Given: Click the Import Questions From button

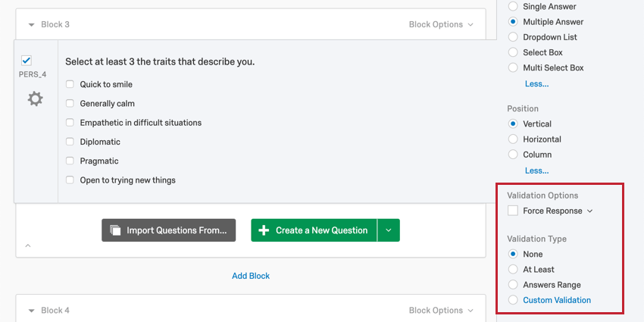Looking at the screenshot, I should tap(169, 230).
